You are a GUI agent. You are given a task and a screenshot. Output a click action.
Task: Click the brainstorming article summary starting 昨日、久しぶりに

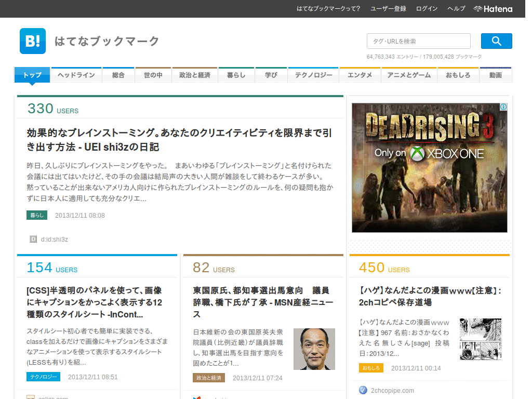(180, 182)
